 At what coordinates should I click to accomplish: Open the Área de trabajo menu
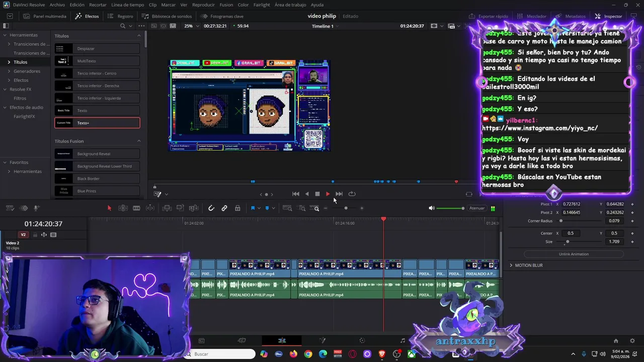coord(290,5)
